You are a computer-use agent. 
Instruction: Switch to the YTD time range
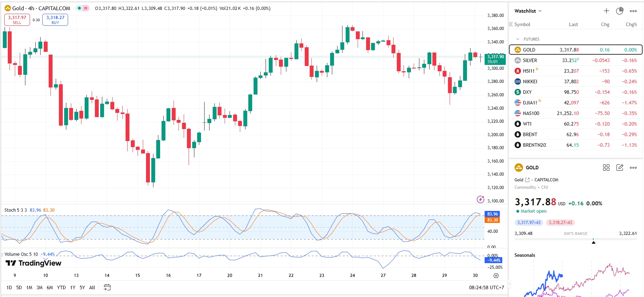tap(61, 287)
